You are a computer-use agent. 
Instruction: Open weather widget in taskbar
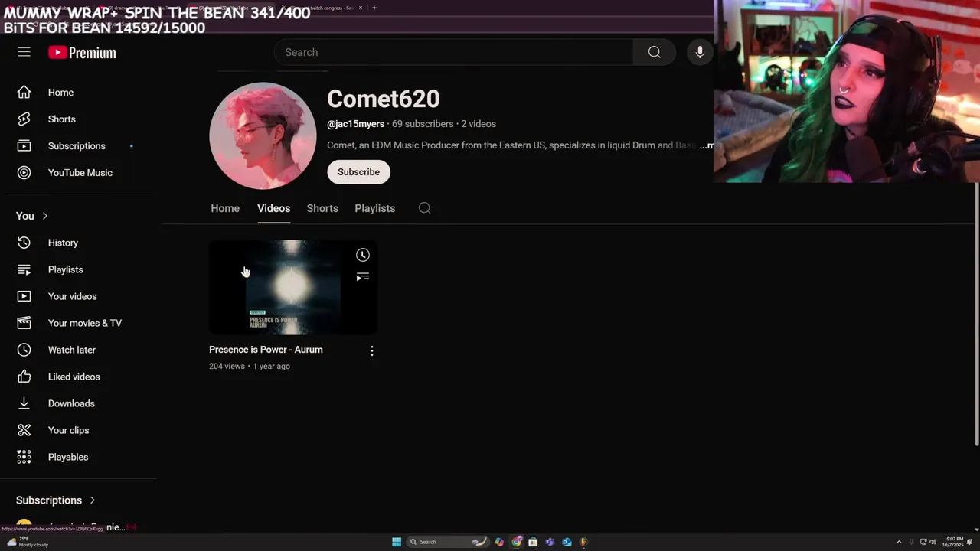pos(27,542)
